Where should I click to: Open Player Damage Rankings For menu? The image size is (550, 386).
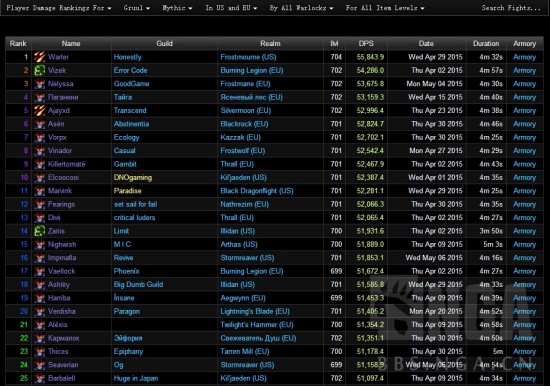[x=59, y=8]
